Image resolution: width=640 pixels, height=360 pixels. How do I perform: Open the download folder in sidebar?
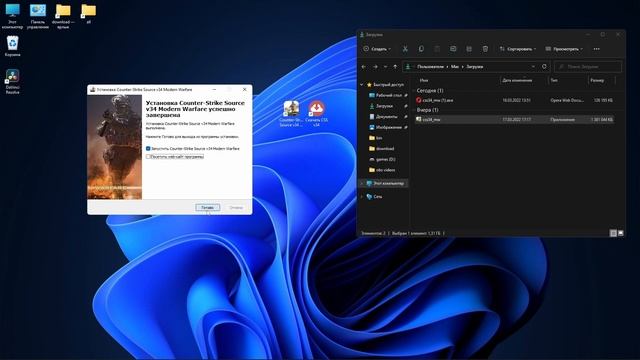click(x=381, y=149)
